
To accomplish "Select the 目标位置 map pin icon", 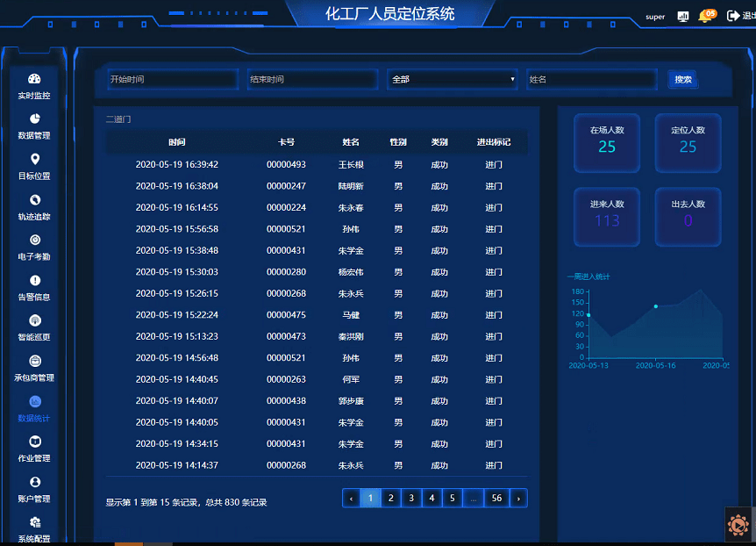I will (35, 159).
